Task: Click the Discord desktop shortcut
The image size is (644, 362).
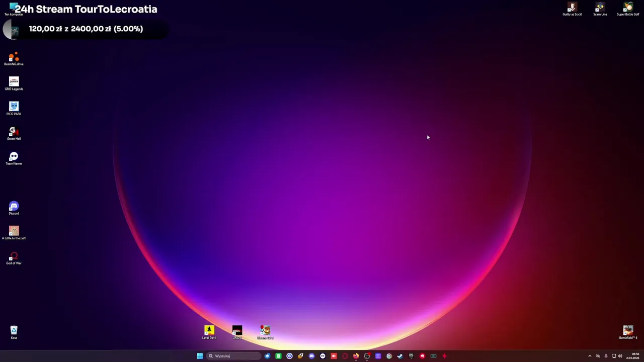Action: pyautogui.click(x=14, y=208)
